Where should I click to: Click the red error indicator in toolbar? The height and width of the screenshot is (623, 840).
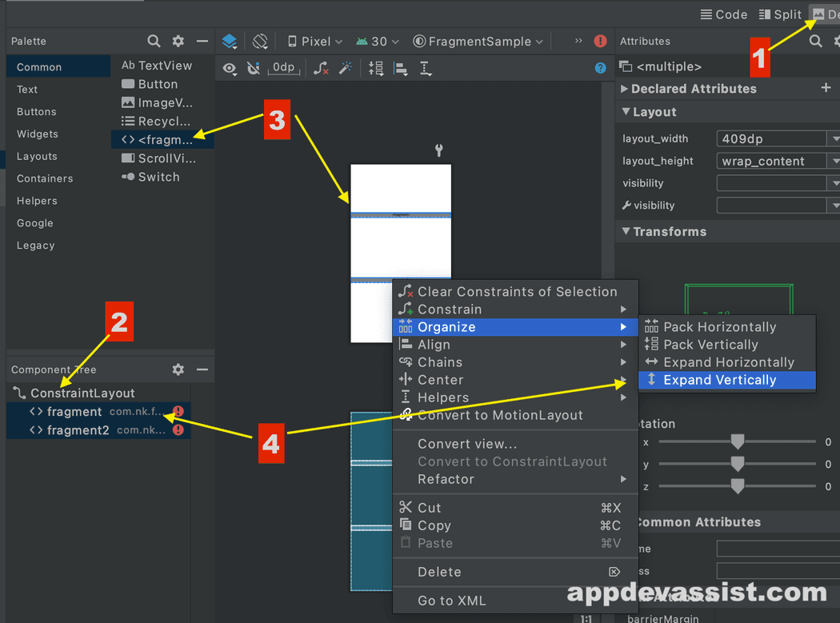(x=600, y=42)
